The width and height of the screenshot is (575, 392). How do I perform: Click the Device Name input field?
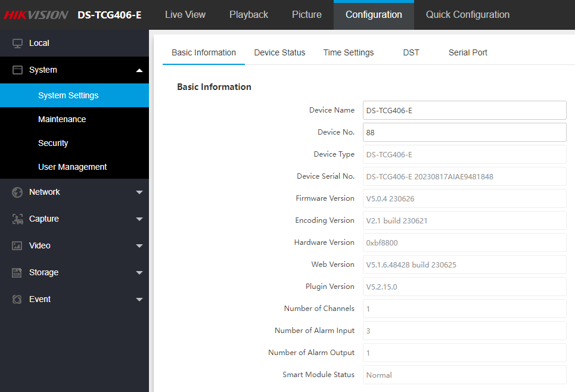[x=464, y=110]
